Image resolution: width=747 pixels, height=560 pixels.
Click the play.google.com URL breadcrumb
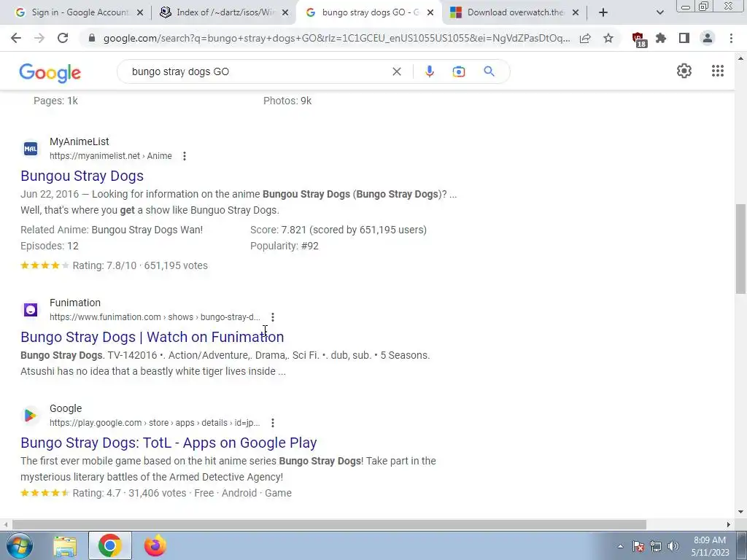point(155,422)
